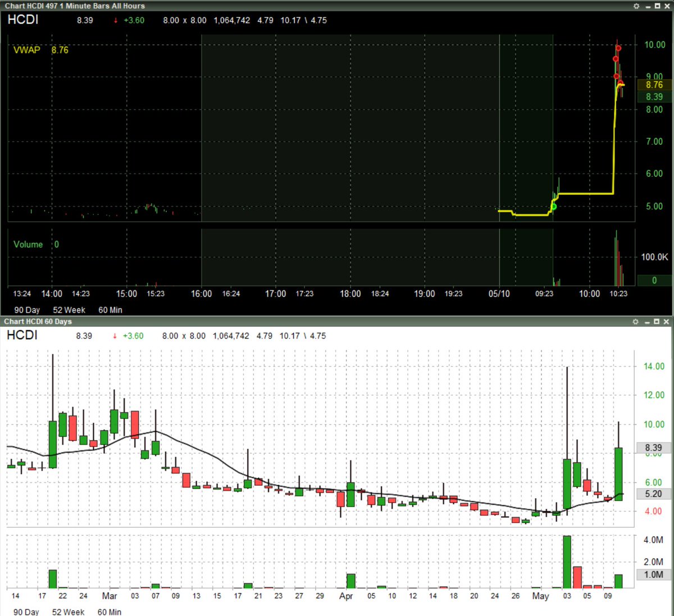The height and width of the screenshot is (616, 674).
Task: Open settings gear of 60 Days chart
Action: (635, 322)
